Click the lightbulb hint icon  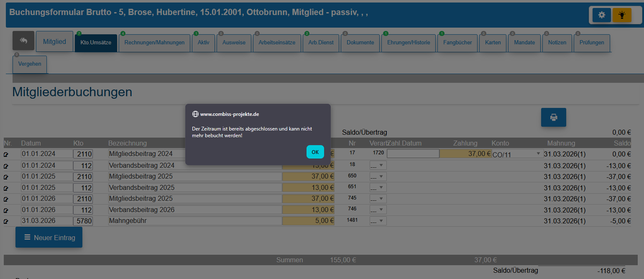click(622, 15)
